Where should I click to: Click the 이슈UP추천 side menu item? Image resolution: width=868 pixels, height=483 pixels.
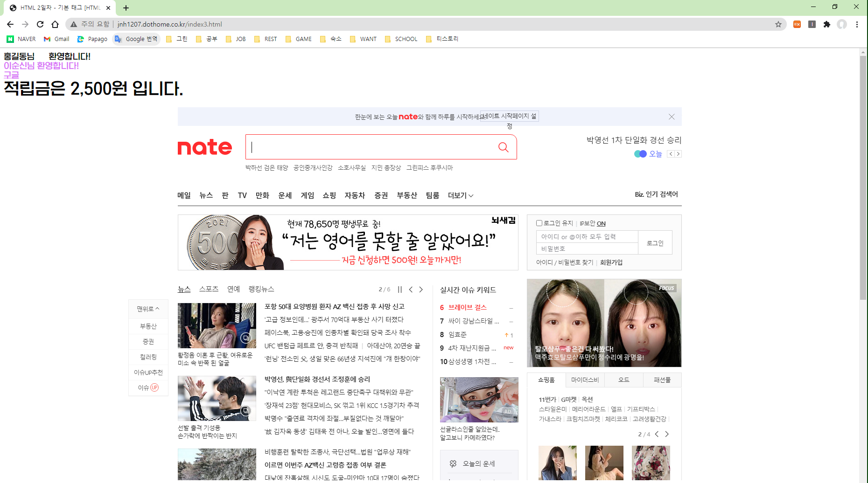(148, 373)
